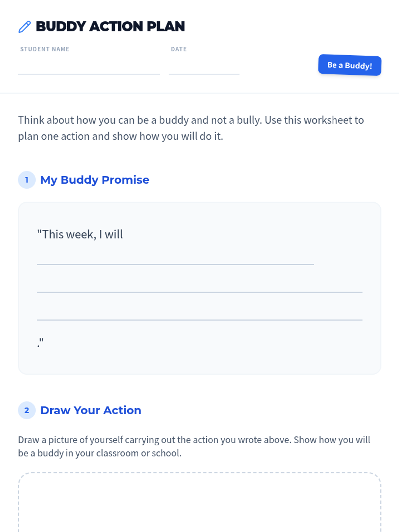Select the Buddy Action Plan title
The width and height of the screenshot is (399, 532).
[110, 27]
